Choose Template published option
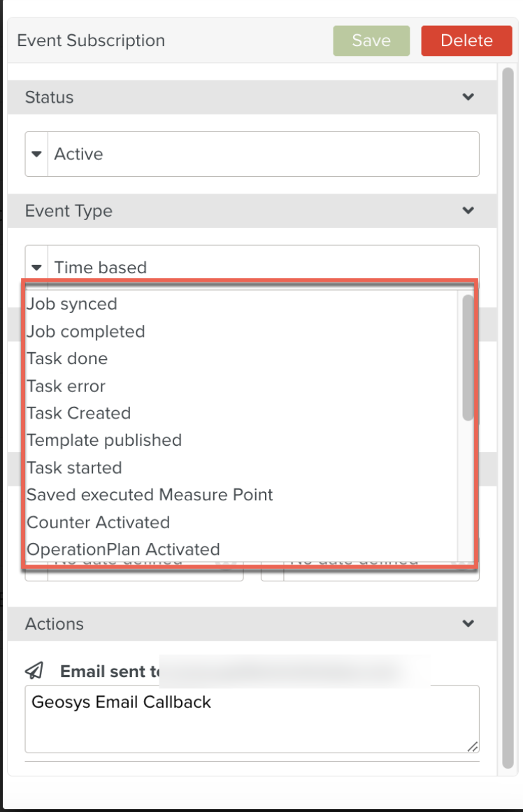523x812 pixels. click(104, 440)
